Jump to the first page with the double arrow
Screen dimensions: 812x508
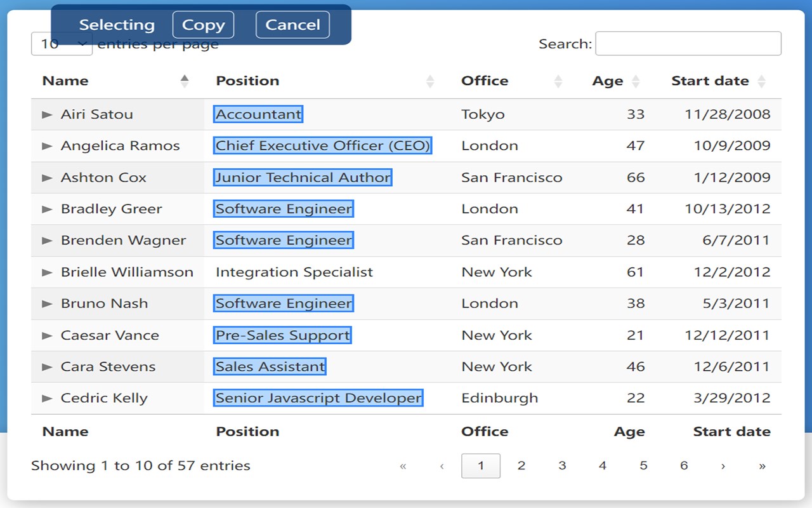coord(403,466)
